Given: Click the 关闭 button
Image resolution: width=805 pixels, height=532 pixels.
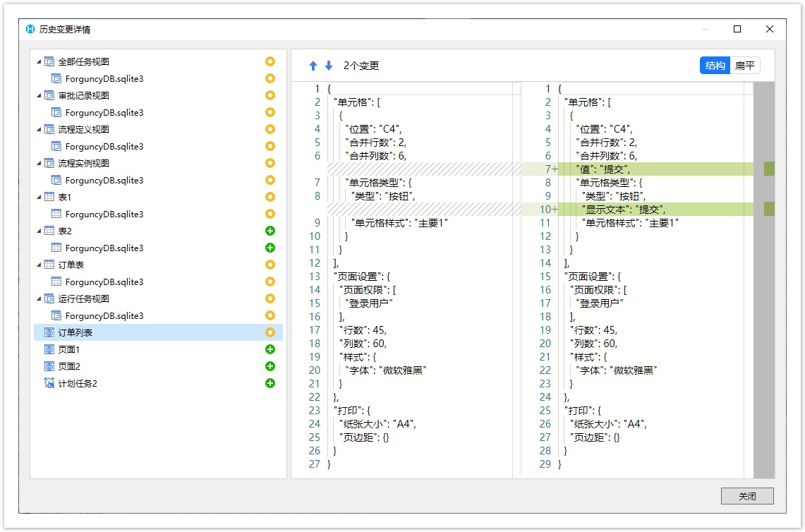Looking at the screenshot, I should 747,496.
